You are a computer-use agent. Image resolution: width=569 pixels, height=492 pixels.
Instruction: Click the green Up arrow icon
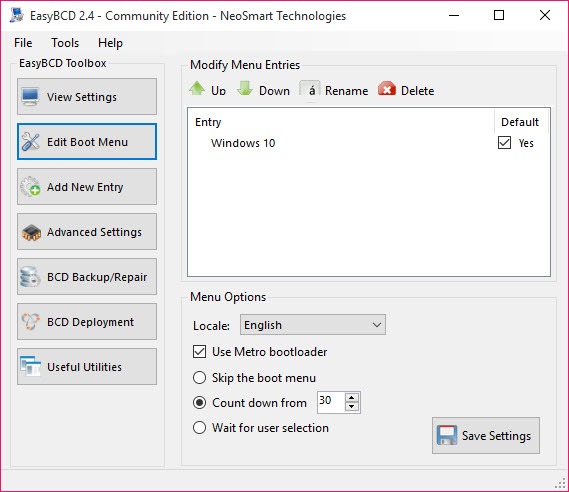tap(197, 89)
